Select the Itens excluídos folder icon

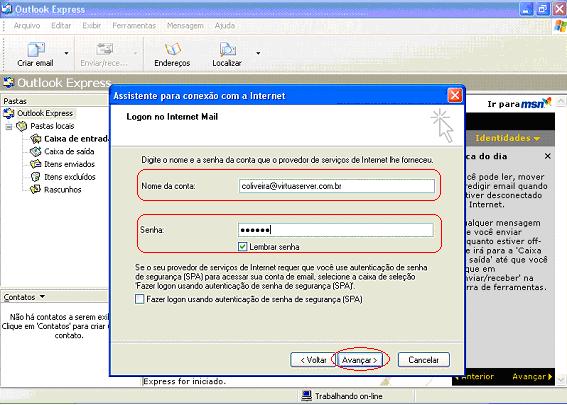[x=35, y=177]
